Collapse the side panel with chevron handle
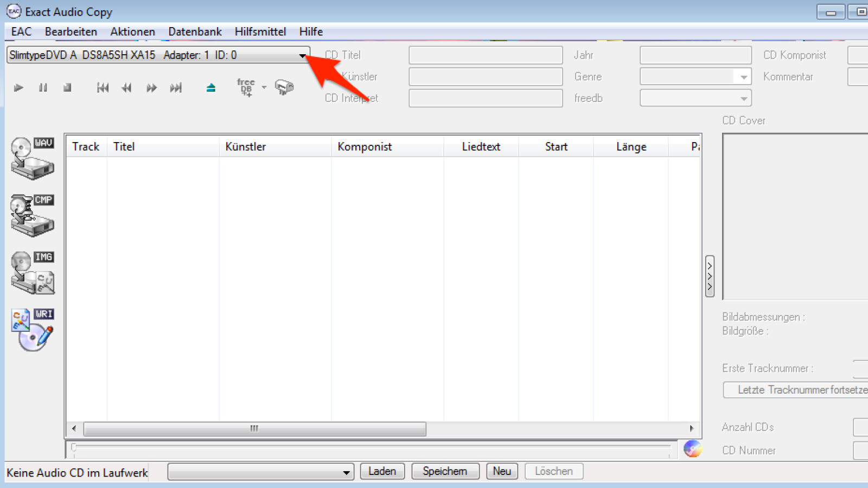Viewport: 868px width, 488px height. click(710, 277)
